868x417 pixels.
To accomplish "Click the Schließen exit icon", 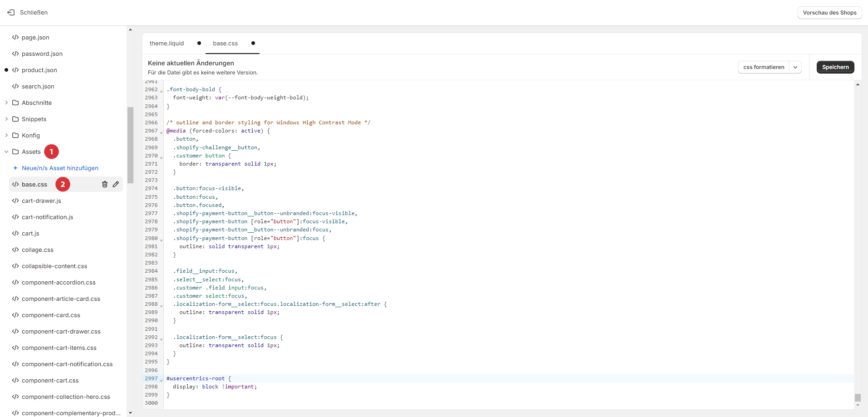I will pyautogui.click(x=11, y=12).
